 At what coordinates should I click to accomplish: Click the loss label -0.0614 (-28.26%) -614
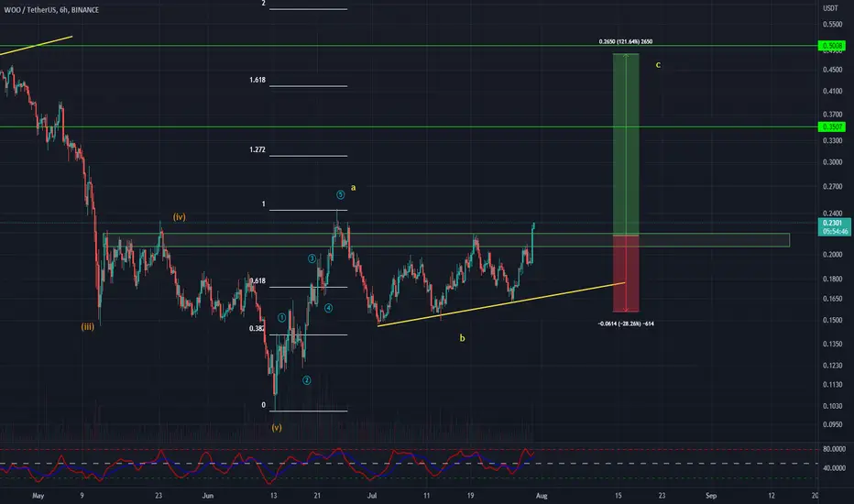(x=626, y=323)
